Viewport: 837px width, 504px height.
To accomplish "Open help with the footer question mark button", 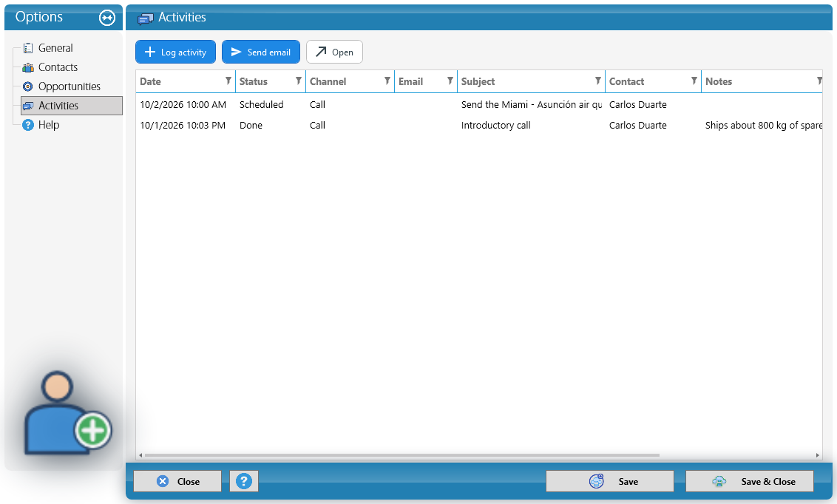I will [x=244, y=481].
